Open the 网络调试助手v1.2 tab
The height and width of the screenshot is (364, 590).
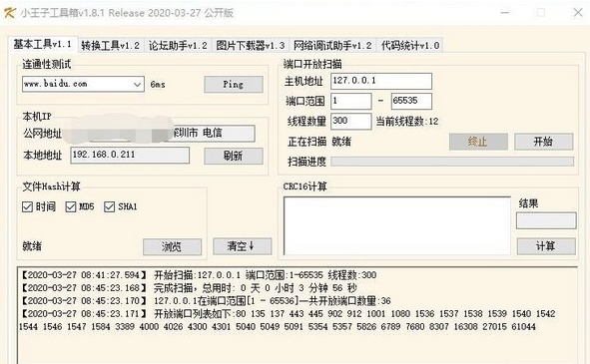tap(332, 46)
